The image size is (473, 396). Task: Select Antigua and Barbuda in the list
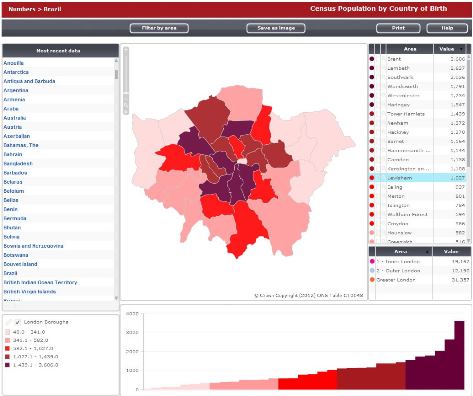tap(29, 81)
